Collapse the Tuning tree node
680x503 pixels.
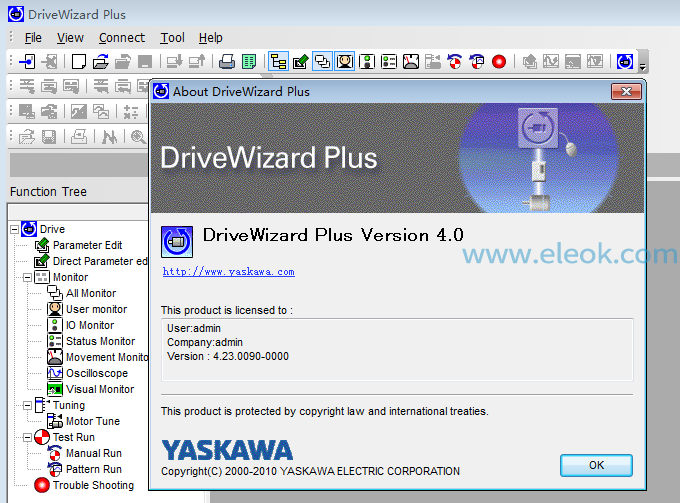[27, 405]
